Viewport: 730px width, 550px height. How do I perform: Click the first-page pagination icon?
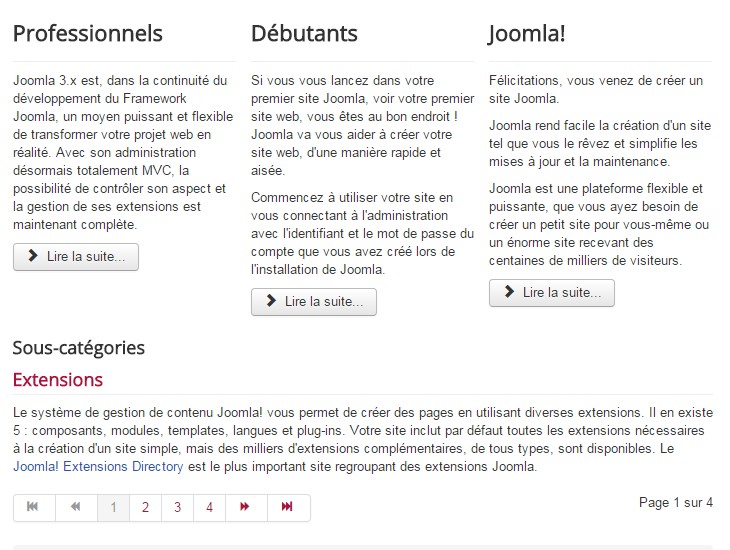pos(34,507)
